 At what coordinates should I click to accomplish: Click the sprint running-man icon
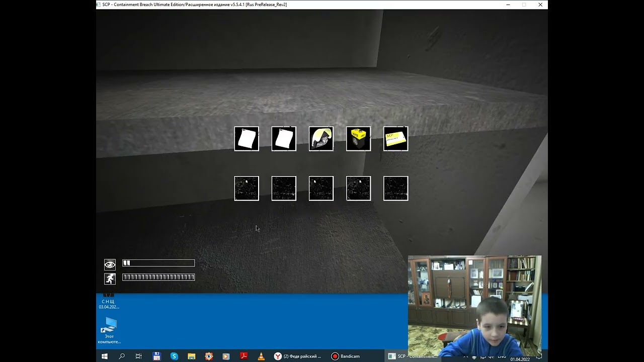[x=110, y=279]
